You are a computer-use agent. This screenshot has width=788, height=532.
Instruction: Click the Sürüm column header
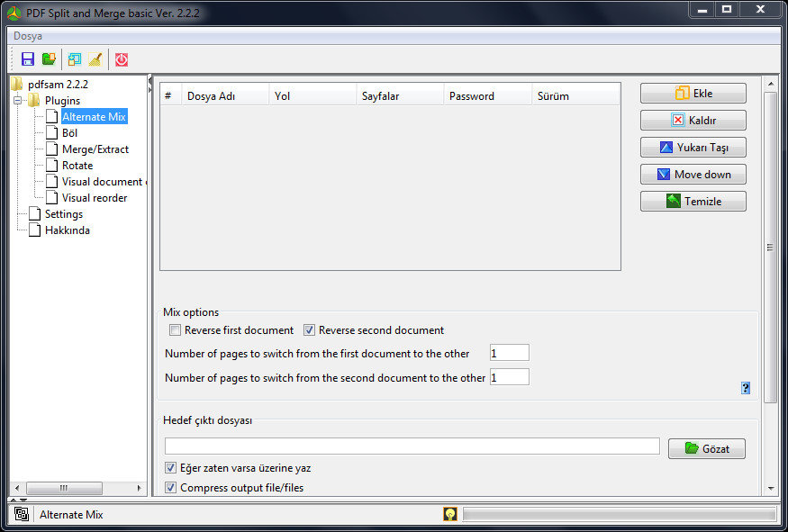pyautogui.click(x=575, y=96)
